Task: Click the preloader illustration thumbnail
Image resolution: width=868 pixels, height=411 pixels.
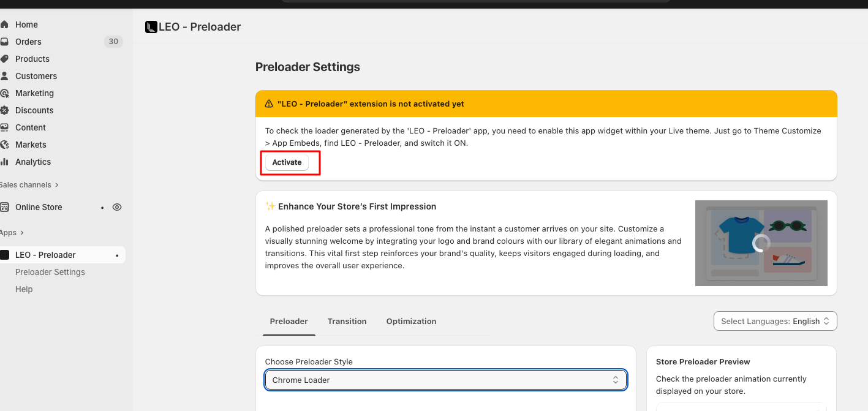Action: pyautogui.click(x=761, y=243)
